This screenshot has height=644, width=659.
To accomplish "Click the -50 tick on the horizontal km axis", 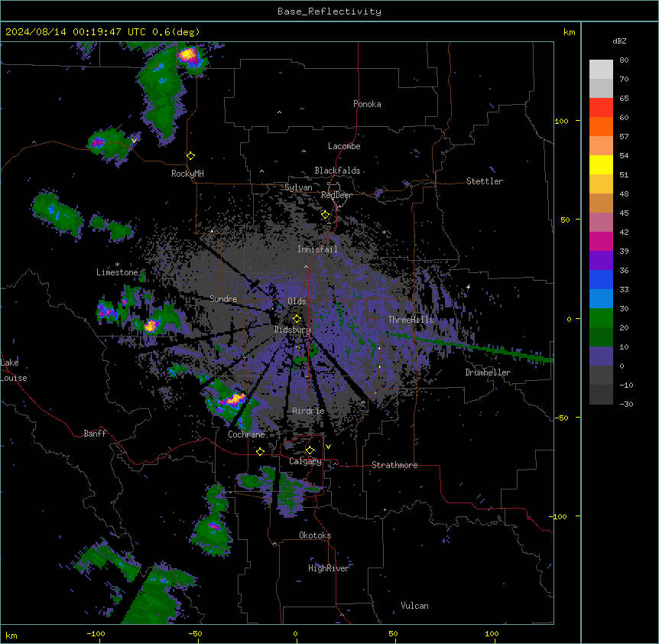I will 195,633.
